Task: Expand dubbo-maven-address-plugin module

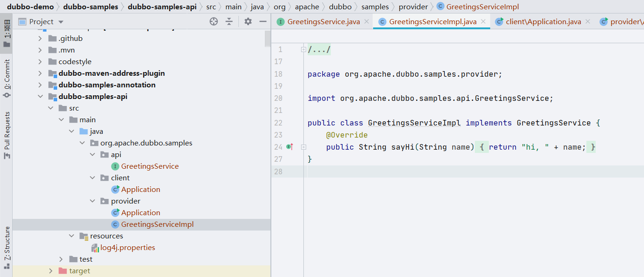Action: pyautogui.click(x=40, y=73)
